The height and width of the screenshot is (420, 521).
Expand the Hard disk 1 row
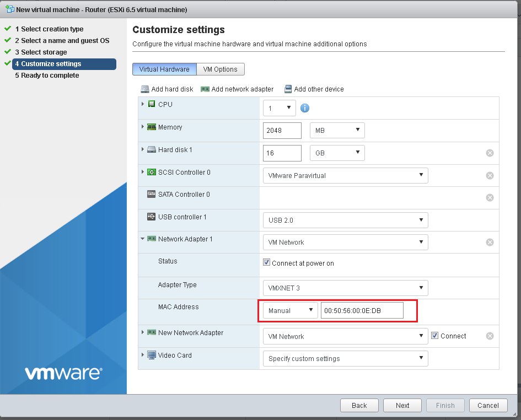click(x=143, y=149)
